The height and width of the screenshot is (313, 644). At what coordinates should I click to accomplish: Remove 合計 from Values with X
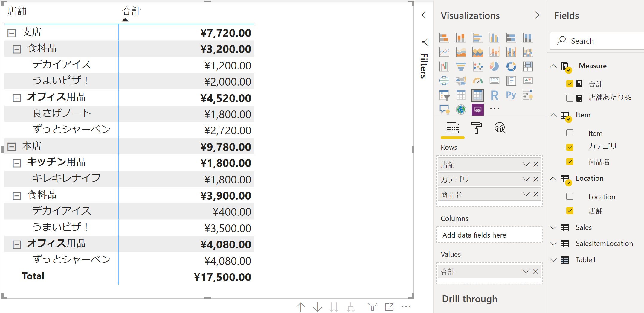tap(536, 271)
